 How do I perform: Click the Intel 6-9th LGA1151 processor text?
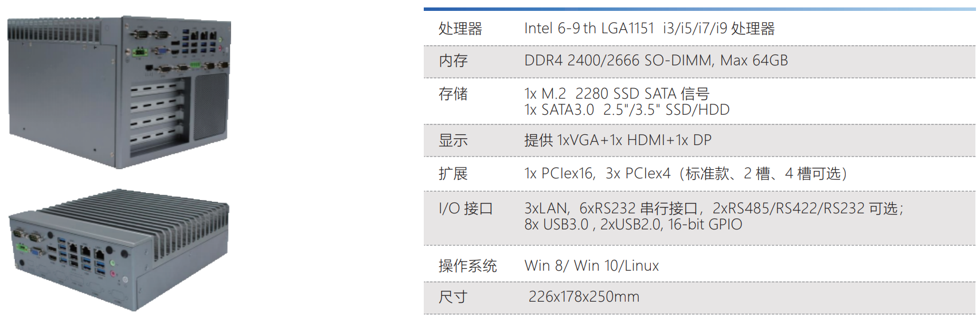tap(649, 29)
